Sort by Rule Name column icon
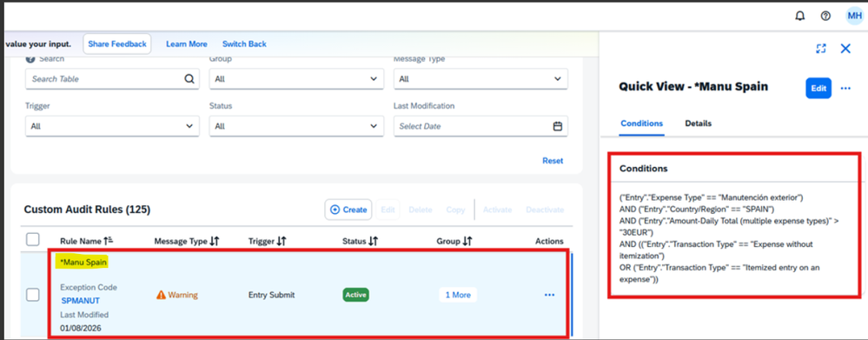 click(108, 241)
